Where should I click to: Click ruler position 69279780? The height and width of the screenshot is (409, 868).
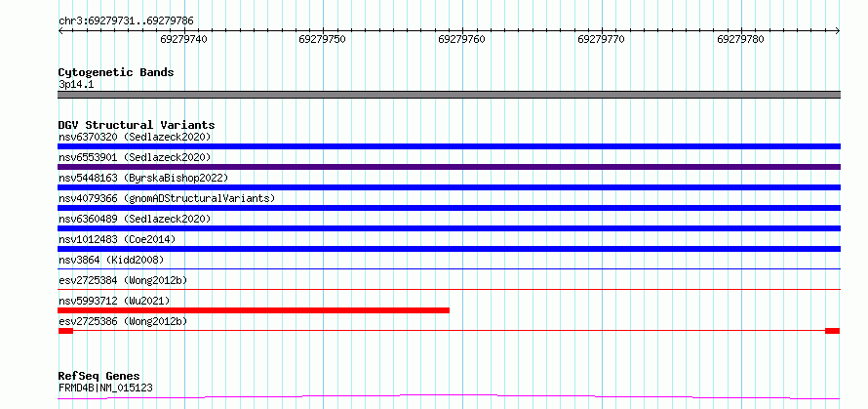(x=740, y=39)
